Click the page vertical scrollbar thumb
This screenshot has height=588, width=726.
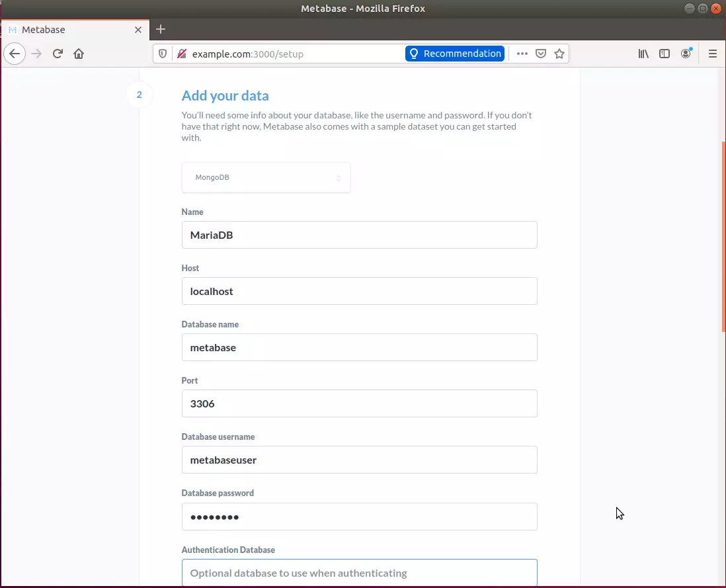723,236
